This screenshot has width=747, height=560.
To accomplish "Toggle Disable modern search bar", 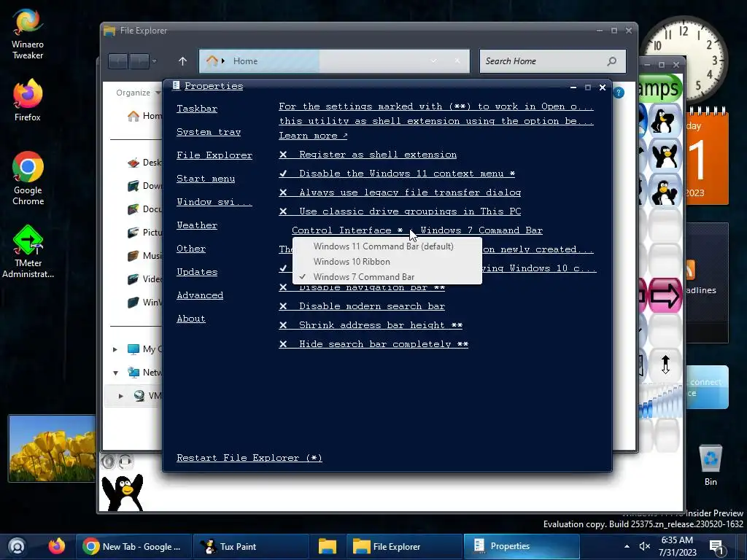I will click(362, 306).
